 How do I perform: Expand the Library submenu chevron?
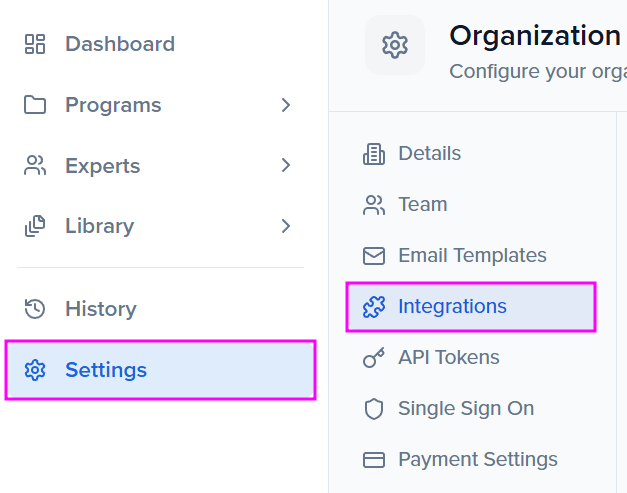tap(286, 227)
